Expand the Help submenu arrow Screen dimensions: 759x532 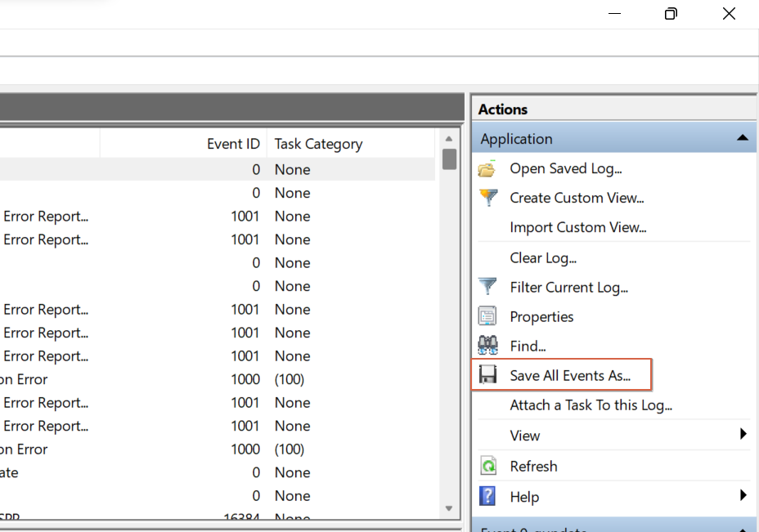[744, 496]
